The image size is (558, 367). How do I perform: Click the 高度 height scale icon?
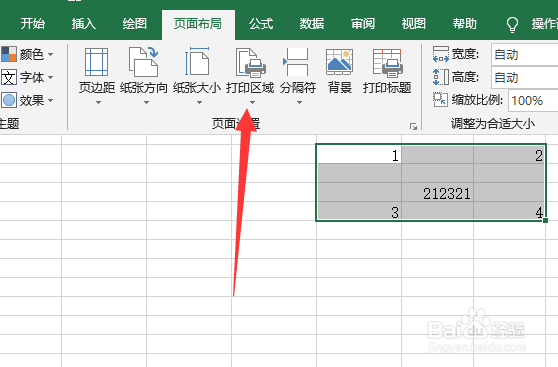tap(441, 77)
